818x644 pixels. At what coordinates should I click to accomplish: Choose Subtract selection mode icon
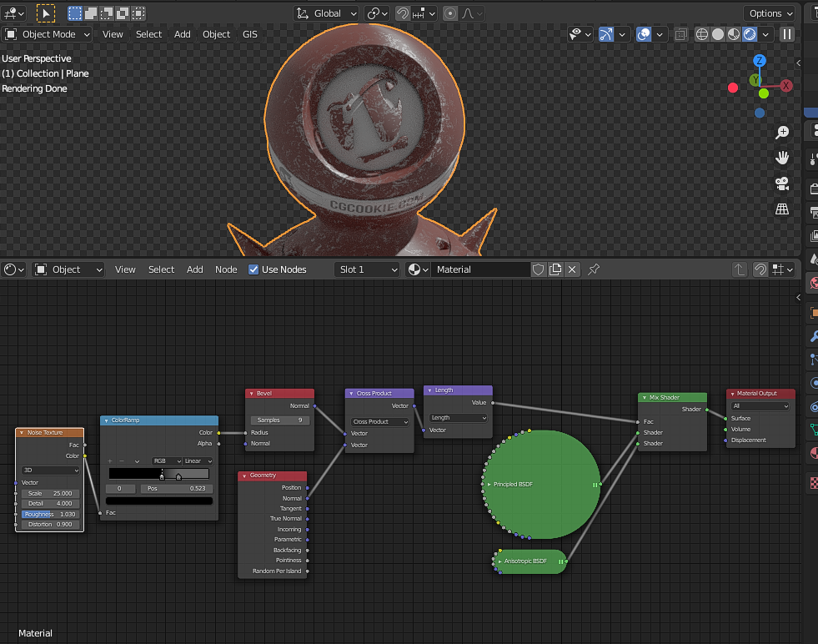point(107,13)
